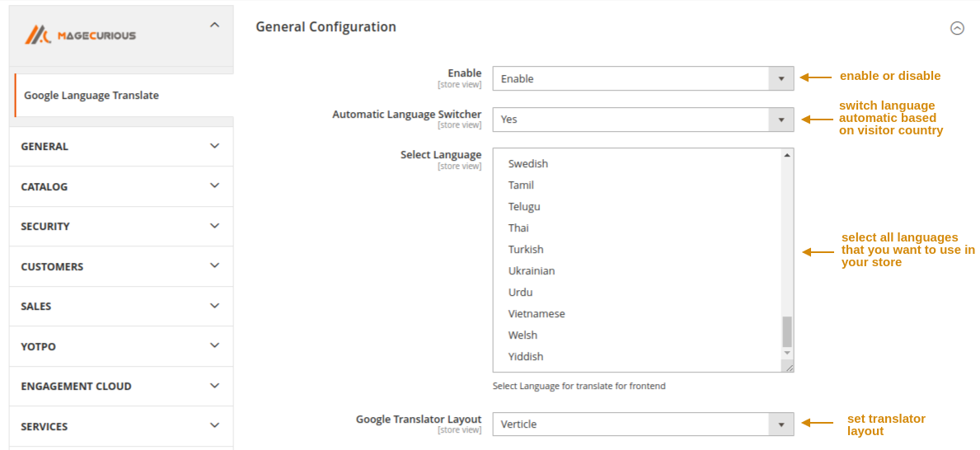The height and width of the screenshot is (450, 980).
Task: Expand the YOTPO section
Action: [x=121, y=346]
